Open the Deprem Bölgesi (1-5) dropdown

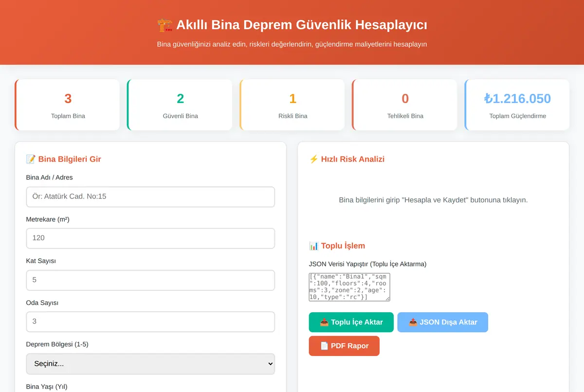(x=150, y=364)
